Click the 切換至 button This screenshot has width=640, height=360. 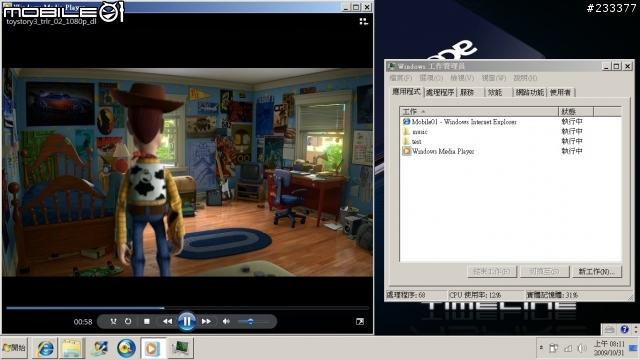544,271
